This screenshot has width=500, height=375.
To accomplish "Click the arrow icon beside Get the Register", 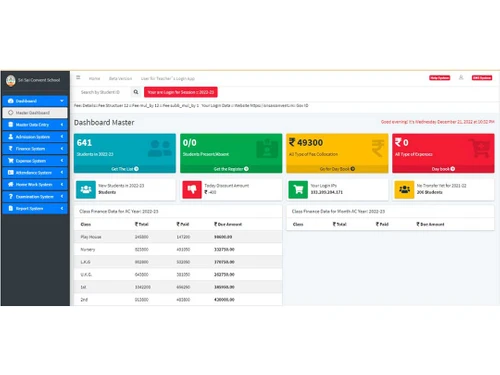I will click(246, 169).
